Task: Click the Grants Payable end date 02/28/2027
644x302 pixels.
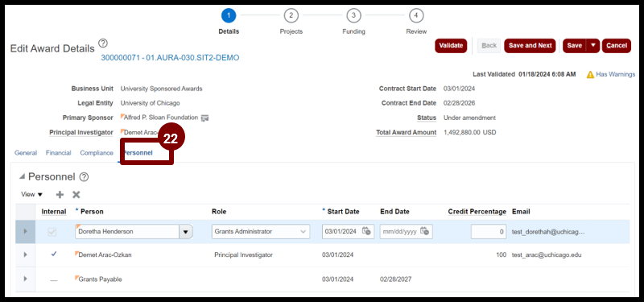Action: 396,279
